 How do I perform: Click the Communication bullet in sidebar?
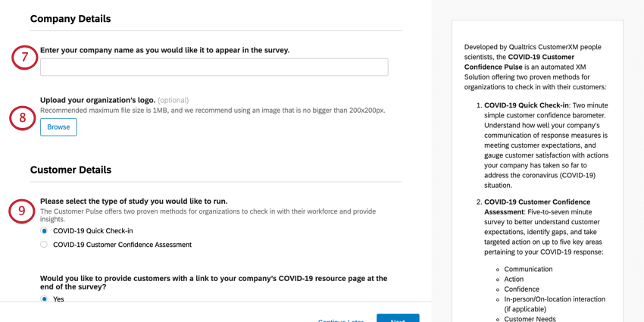528,269
